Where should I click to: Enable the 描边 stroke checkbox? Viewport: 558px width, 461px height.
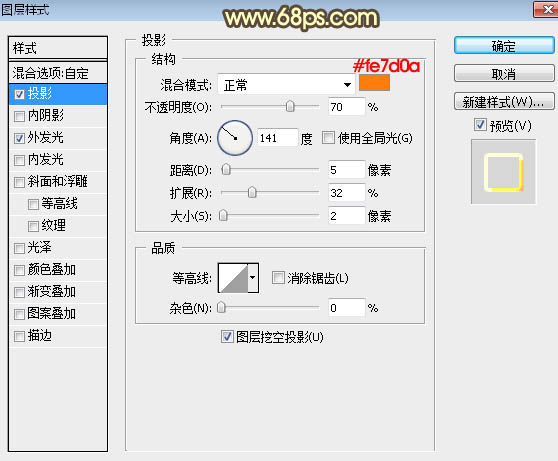point(19,336)
